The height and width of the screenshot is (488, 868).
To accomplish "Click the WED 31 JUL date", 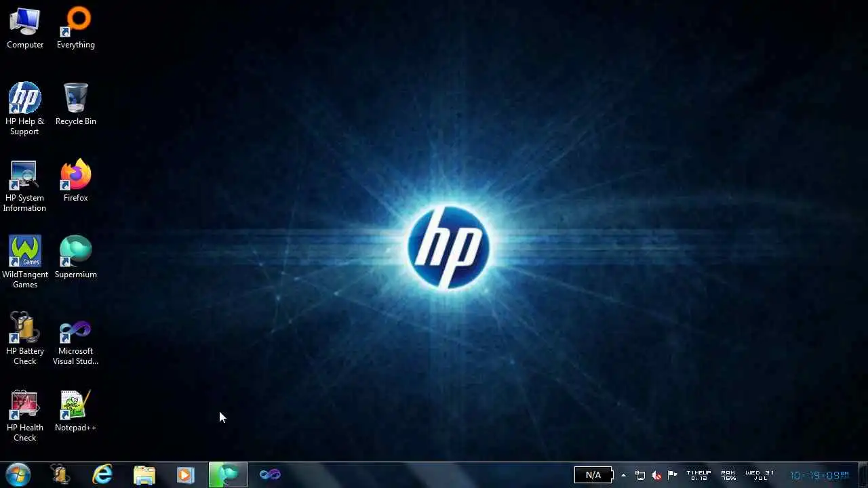I will (760, 475).
